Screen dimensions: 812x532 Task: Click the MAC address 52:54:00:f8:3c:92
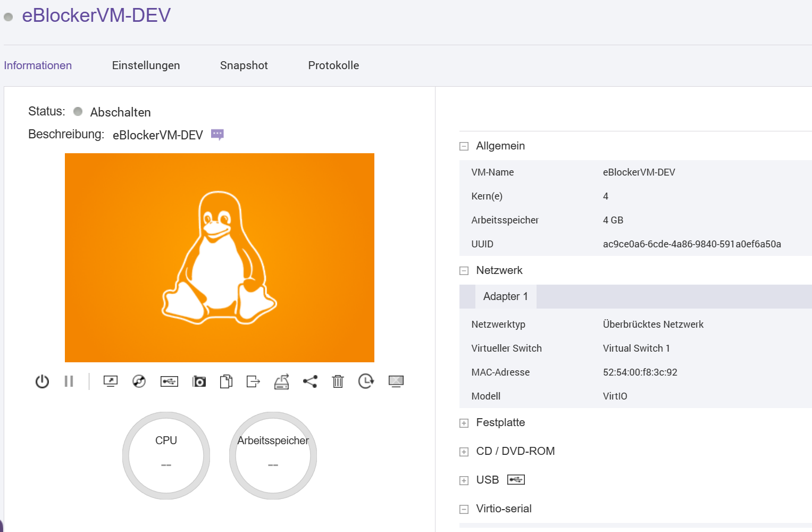640,372
